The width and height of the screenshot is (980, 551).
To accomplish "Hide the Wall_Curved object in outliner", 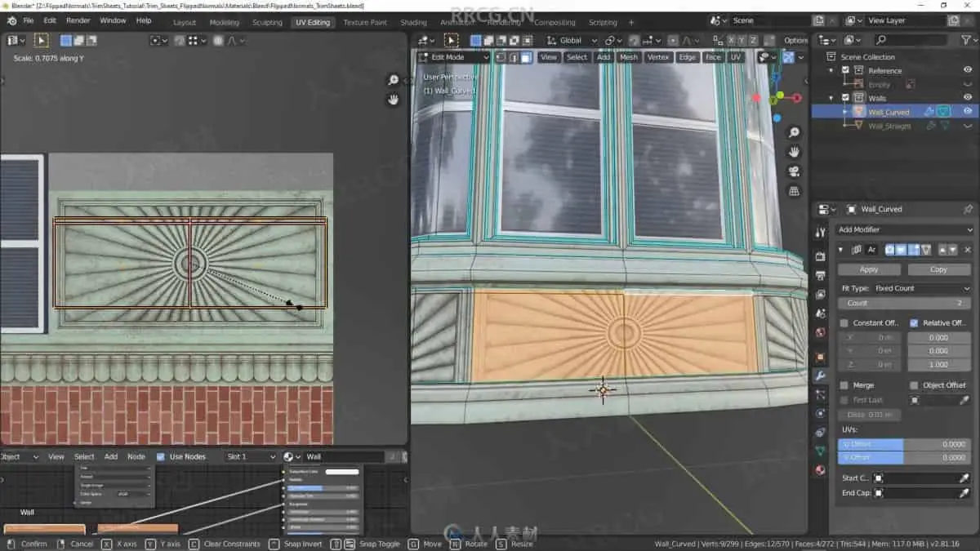I will click(x=968, y=112).
